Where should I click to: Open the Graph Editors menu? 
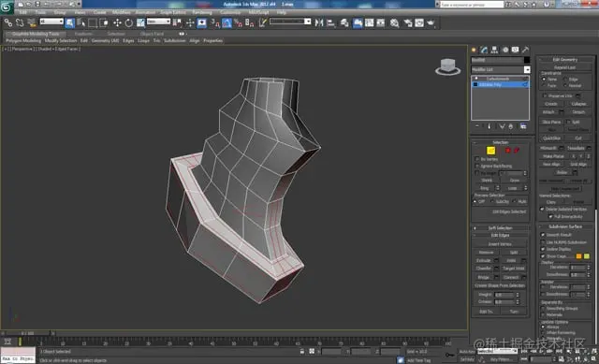[173, 12]
